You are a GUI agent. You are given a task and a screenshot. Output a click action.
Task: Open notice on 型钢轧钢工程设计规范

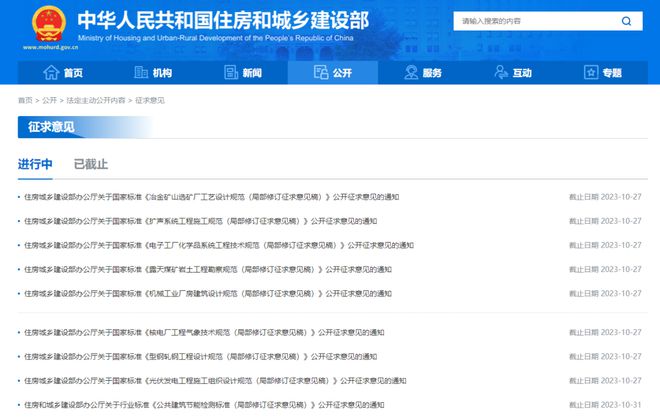200,357
